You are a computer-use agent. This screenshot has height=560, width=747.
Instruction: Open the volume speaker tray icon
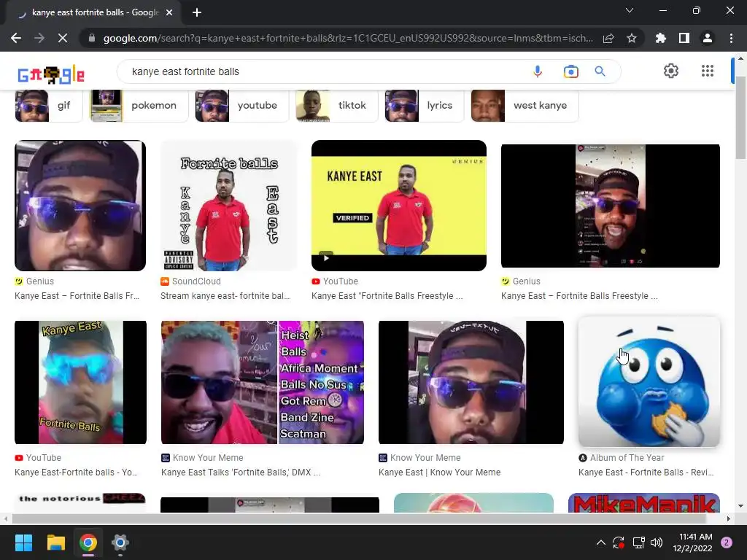coord(657,542)
